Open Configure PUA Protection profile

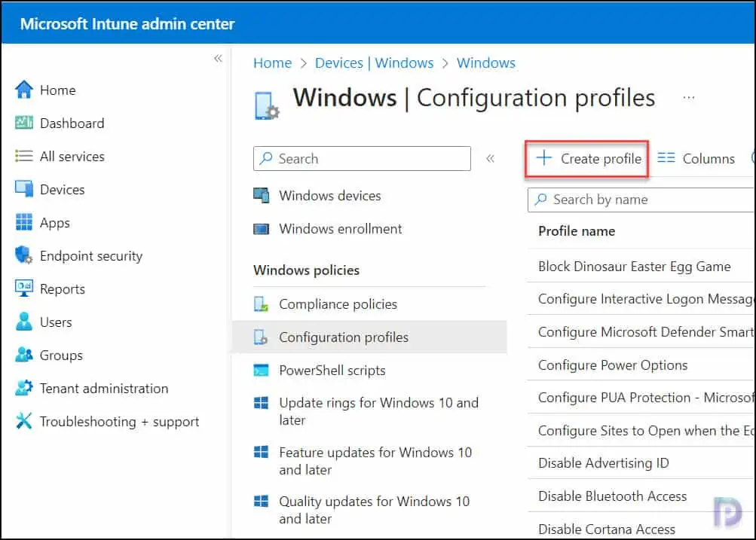[646, 398]
